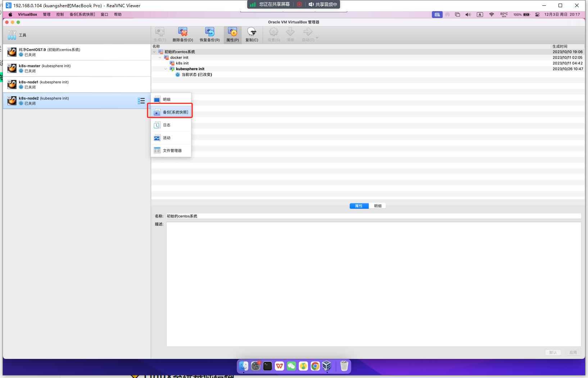Select the k8s-node1 virtual machine
The image size is (588, 378).
tap(77, 85)
